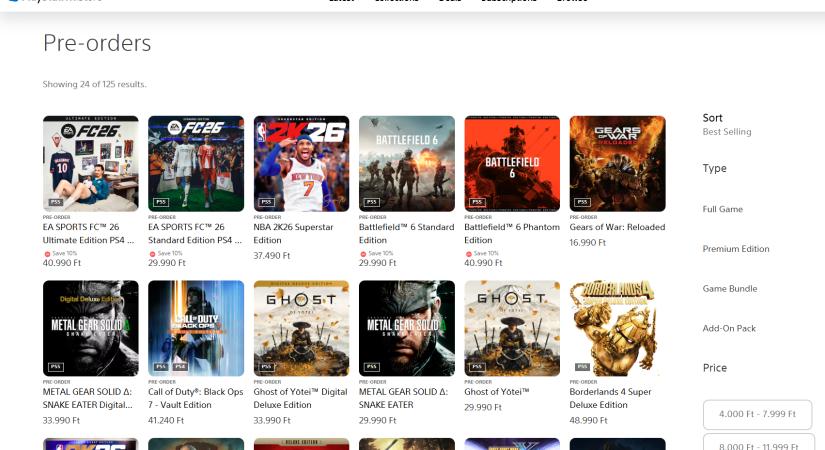Viewport: 825px width, 450px height.
Task: Click the PS5 badge on standard Ghost of Yōtei cover
Action: [x=477, y=367]
